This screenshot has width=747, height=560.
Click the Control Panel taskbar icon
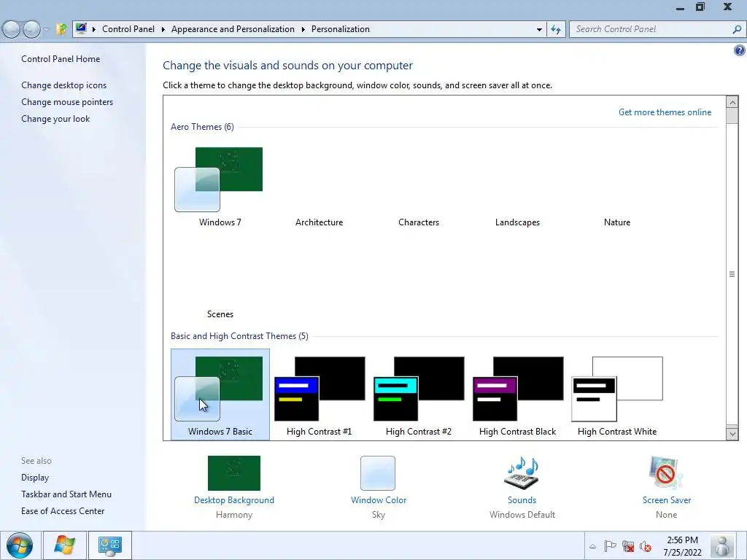point(110,545)
